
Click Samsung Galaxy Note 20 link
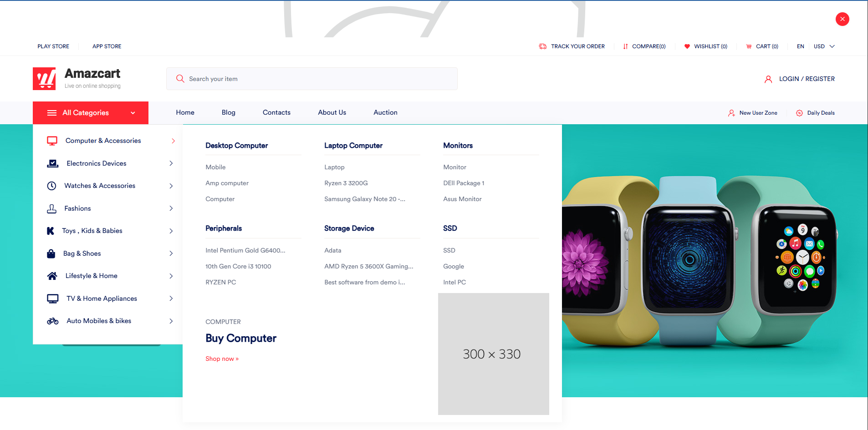point(365,199)
